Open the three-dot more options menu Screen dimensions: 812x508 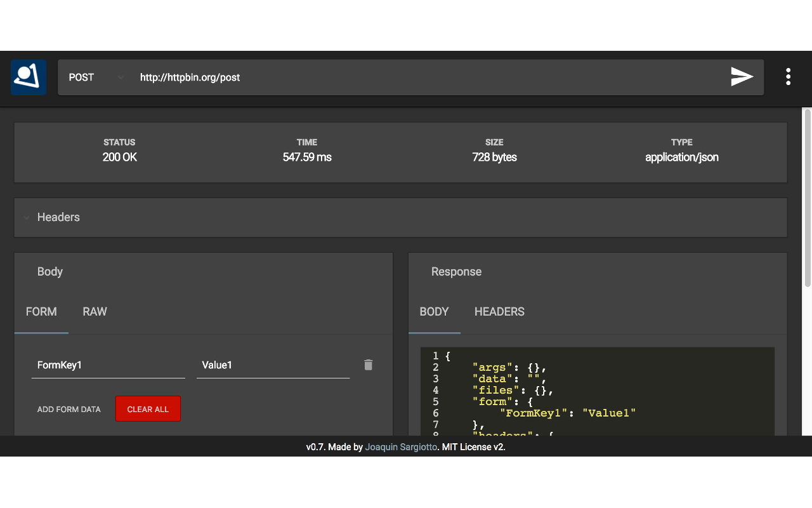click(788, 77)
